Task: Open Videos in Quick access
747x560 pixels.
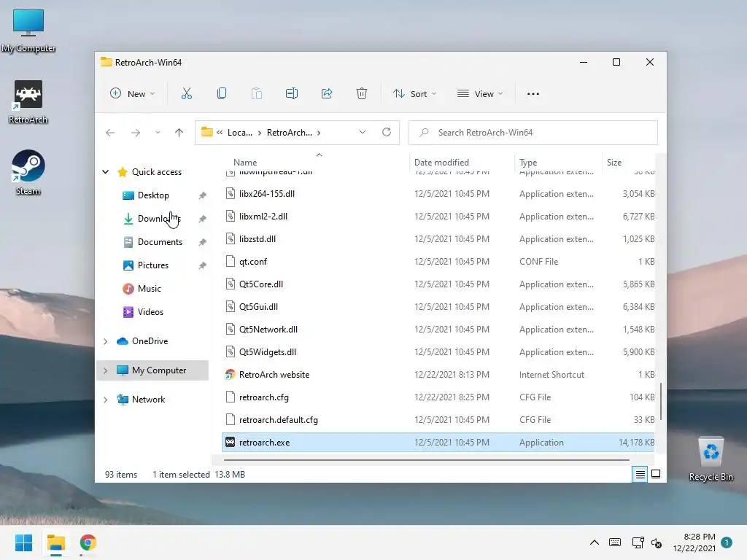Action: point(150,312)
